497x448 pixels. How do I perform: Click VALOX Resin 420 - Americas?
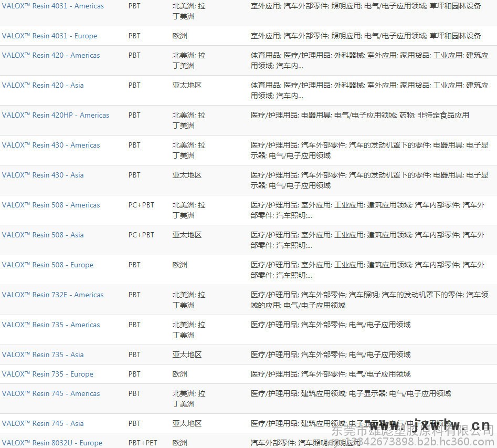coord(51,56)
